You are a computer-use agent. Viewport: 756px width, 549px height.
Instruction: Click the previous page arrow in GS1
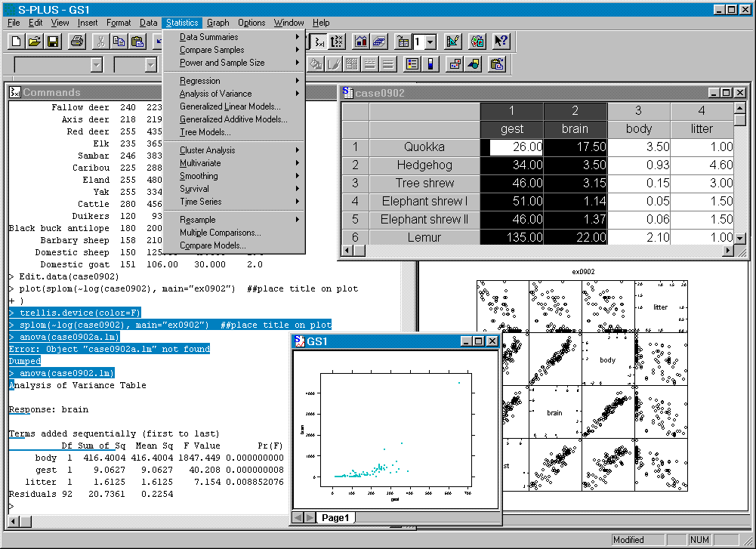click(298, 518)
